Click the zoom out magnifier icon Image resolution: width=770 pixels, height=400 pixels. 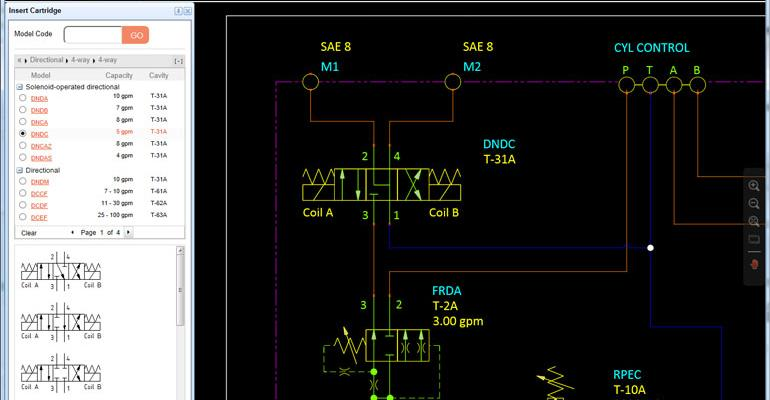754,203
